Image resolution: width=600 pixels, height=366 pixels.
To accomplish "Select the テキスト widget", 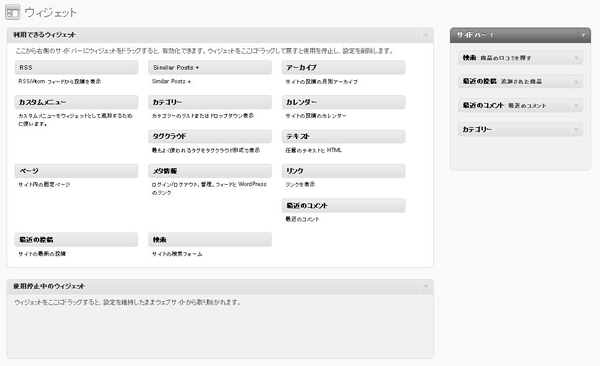I will click(x=344, y=136).
